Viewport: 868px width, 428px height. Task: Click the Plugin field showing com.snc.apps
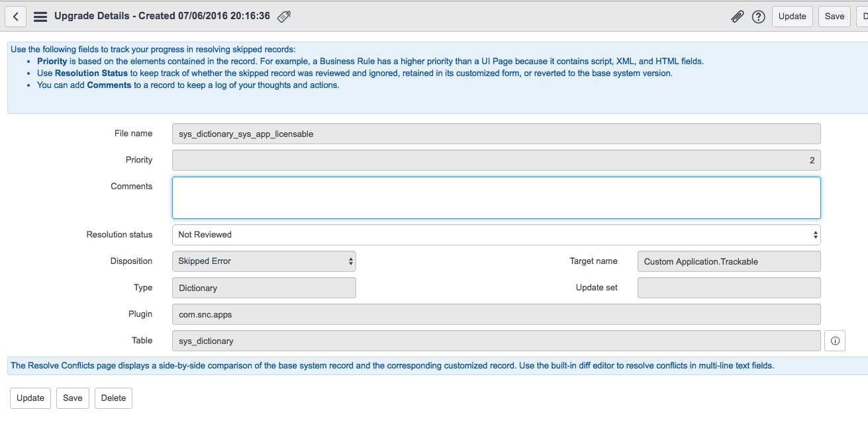point(496,314)
